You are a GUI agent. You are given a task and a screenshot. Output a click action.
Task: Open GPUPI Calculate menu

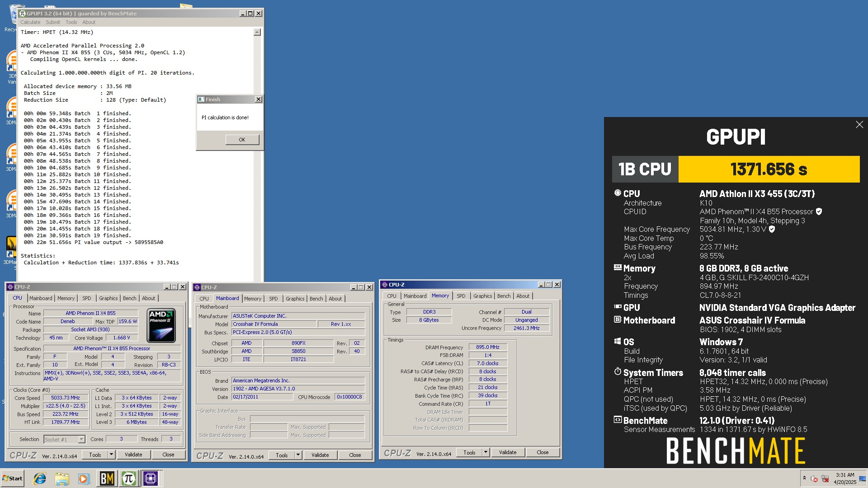click(30, 22)
